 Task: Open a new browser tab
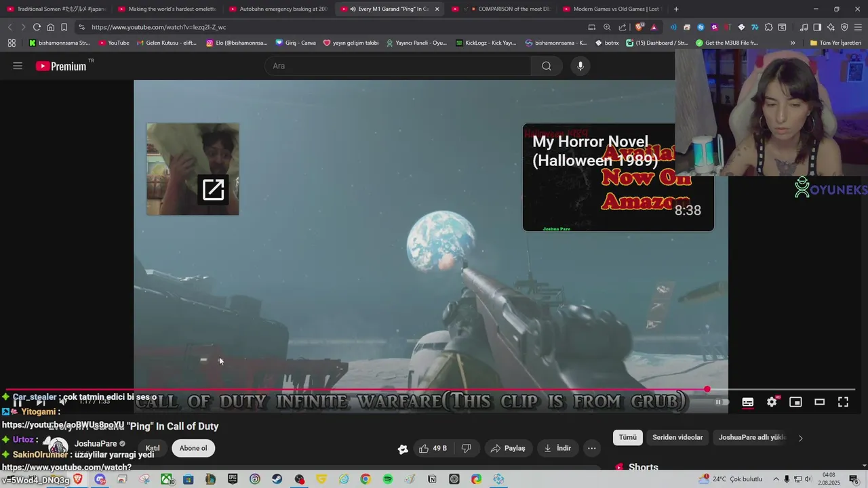point(676,9)
